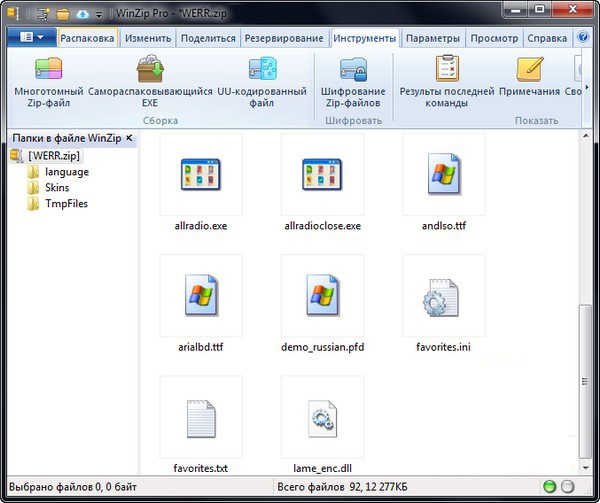
Task: Expand ribbon with right overflow arrow
Action: point(587,88)
